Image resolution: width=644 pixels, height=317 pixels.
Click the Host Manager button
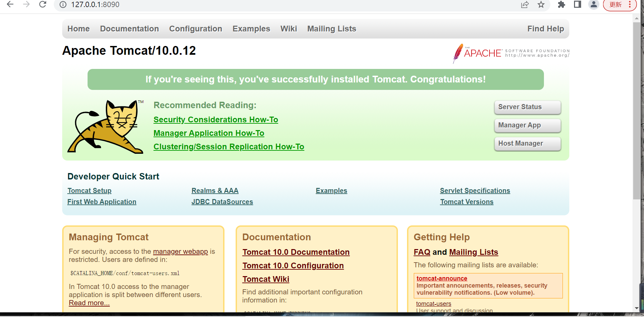pyautogui.click(x=527, y=144)
